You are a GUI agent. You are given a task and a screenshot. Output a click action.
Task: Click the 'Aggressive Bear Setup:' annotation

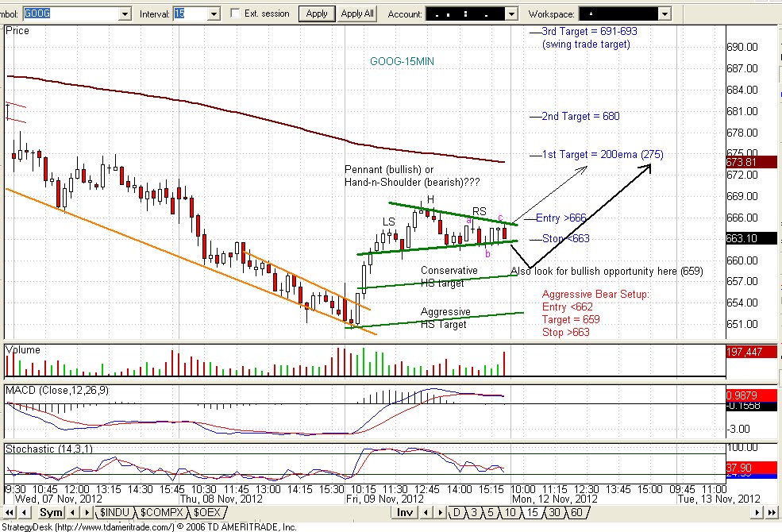(x=595, y=294)
